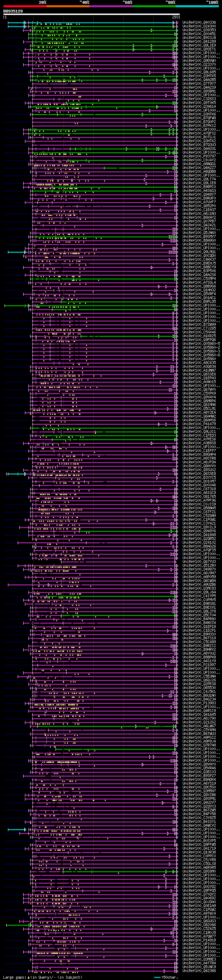Click the 293 end position label

tap(175, 17)
